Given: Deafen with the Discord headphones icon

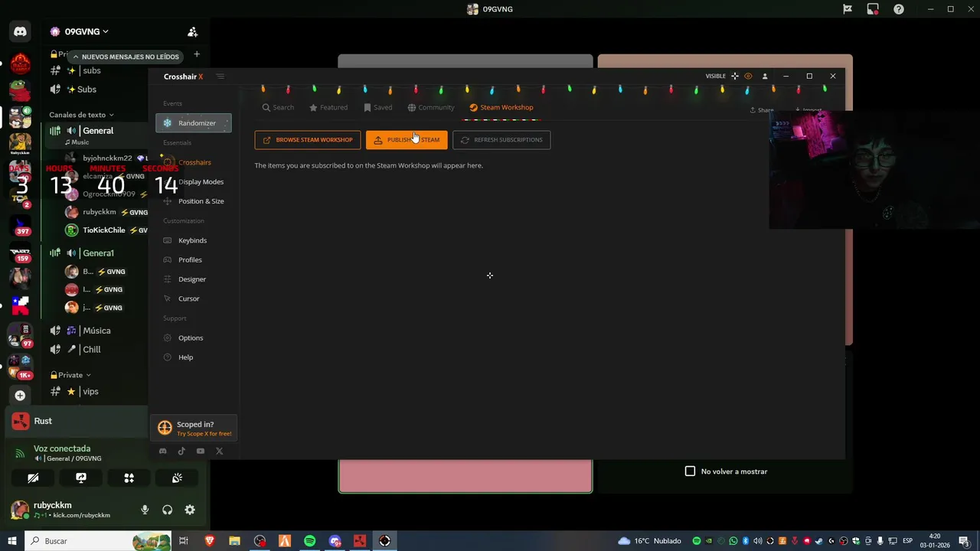Looking at the screenshot, I should tap(167, 510).
